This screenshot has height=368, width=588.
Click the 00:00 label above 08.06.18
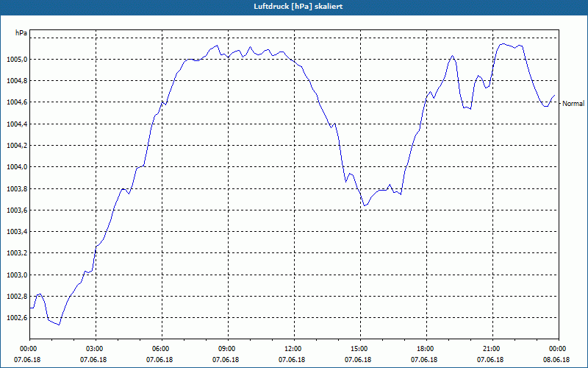point(559,349)
